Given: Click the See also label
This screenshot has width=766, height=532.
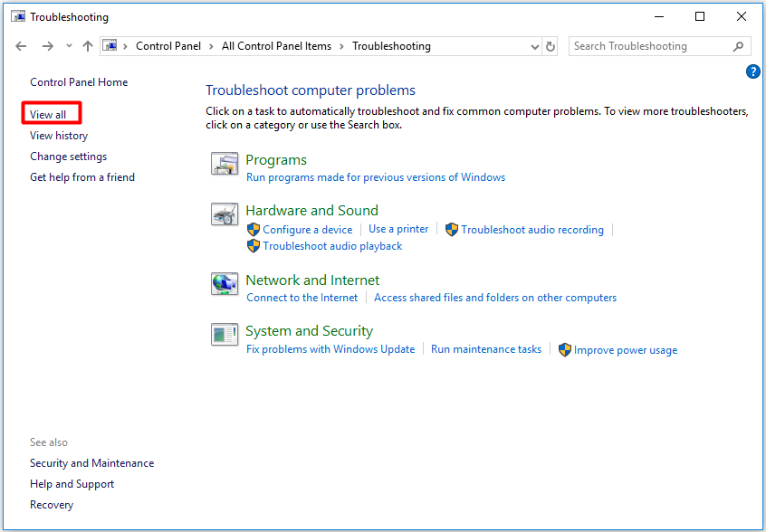Looking at the screenshot, I should 49,442.
